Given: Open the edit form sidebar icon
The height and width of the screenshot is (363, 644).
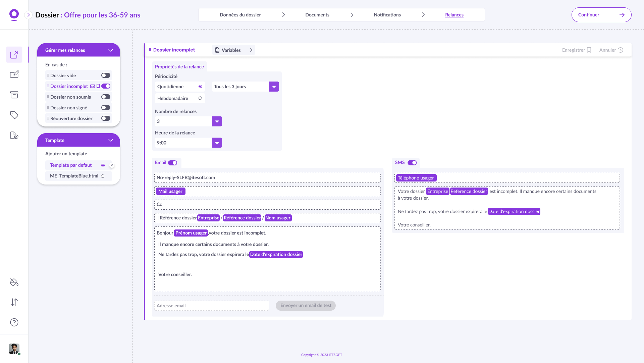Looking at the screenshot, I should 14,74.
